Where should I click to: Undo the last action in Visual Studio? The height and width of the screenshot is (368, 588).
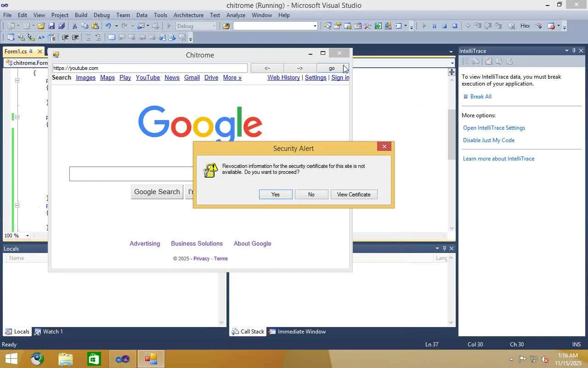[108, 26]
